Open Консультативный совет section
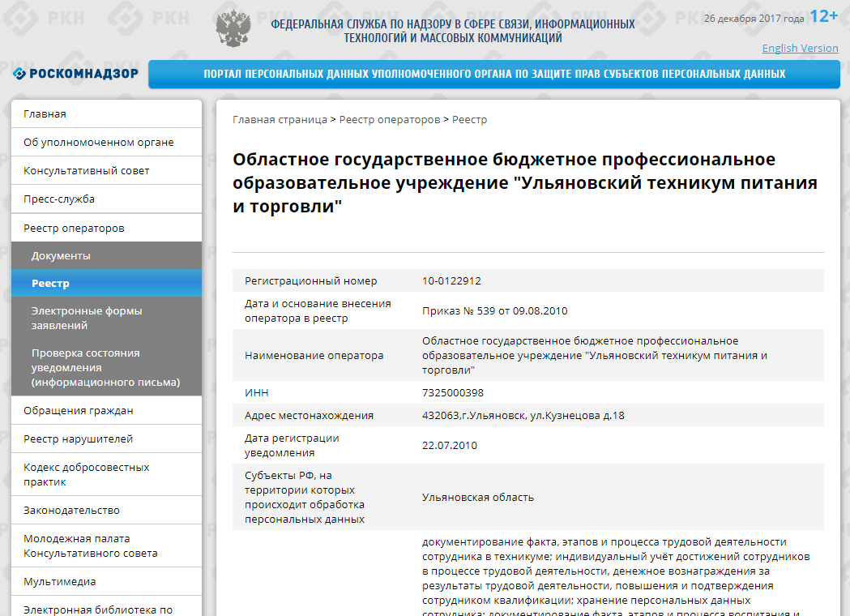 [x=86, y=171]
